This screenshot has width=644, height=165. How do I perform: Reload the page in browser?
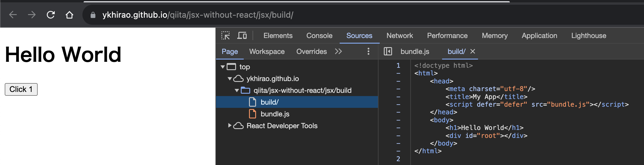[51, 15]
